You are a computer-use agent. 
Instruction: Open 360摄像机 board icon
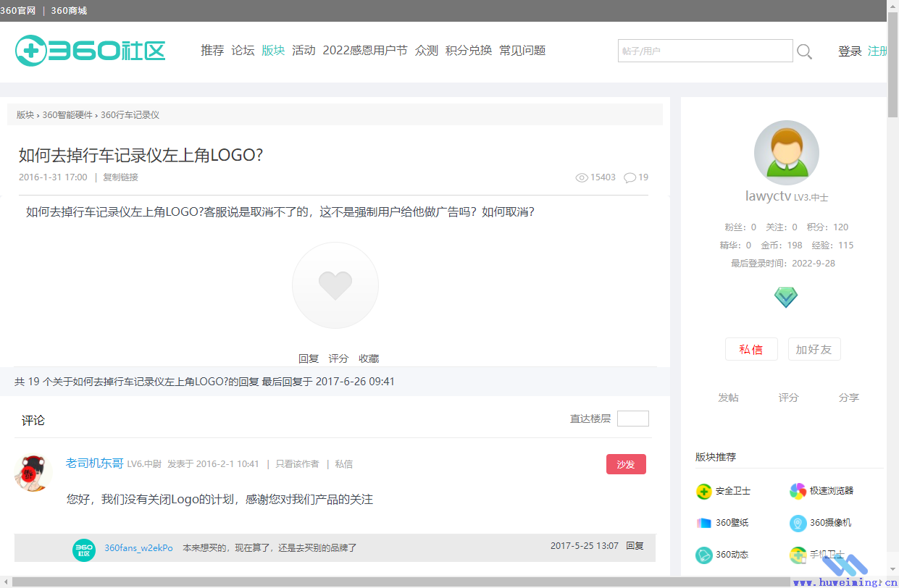(798, 523)
